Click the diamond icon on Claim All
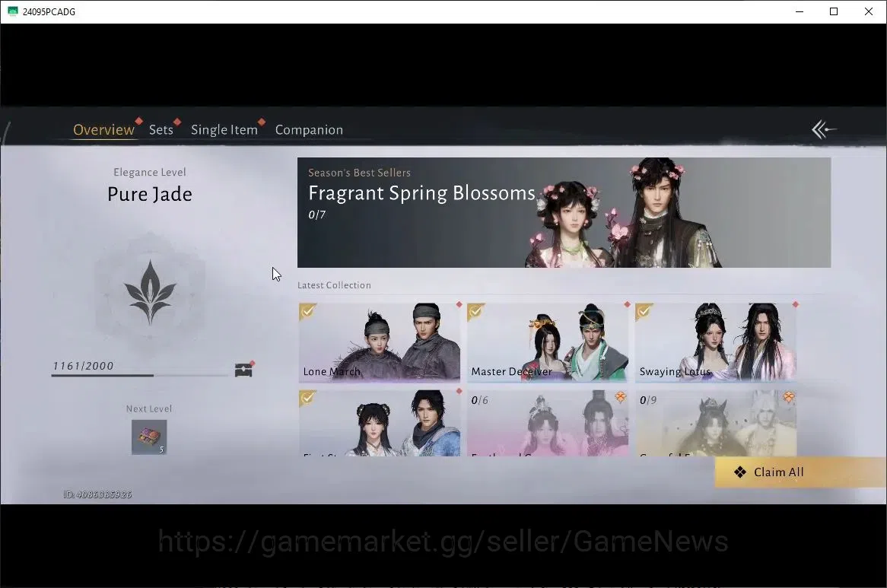 tap(740, 472)
